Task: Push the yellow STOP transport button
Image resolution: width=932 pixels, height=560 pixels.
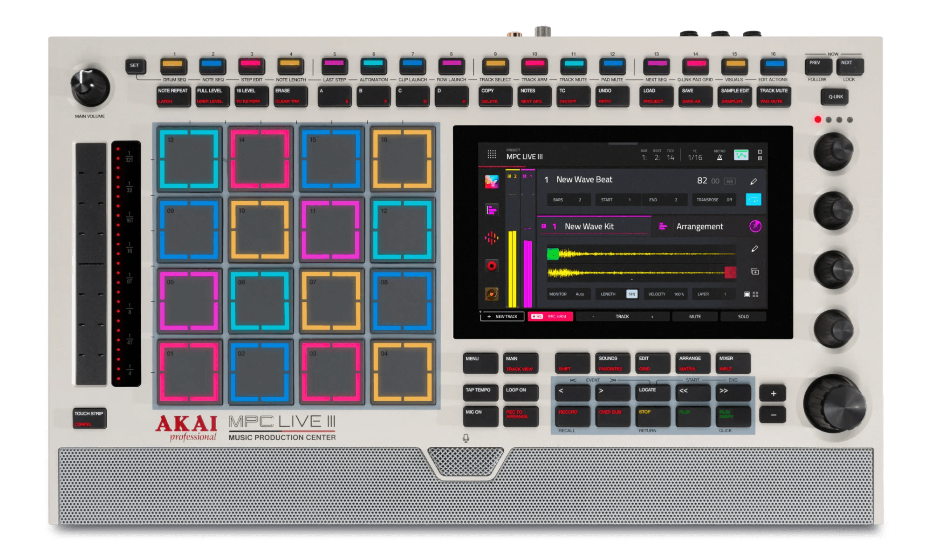Action: (x=653, y=416)
